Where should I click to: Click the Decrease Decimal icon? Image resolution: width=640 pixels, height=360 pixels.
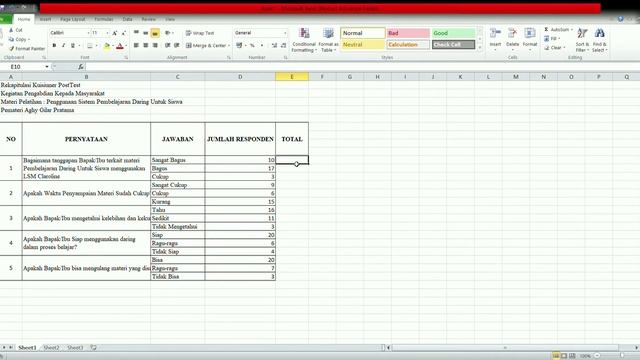[x=283, y=45]
